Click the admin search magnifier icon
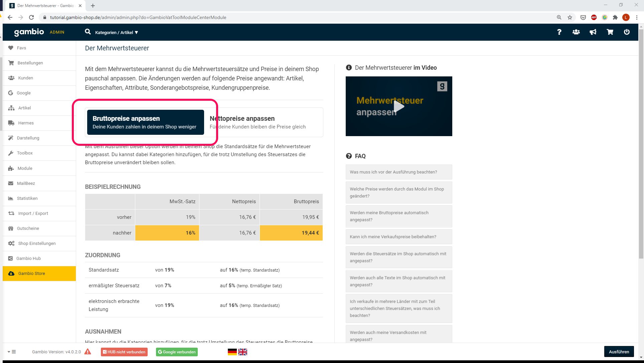Image resolution: width=644 pixels, height=363 pixels. click(x=88, y=32)
